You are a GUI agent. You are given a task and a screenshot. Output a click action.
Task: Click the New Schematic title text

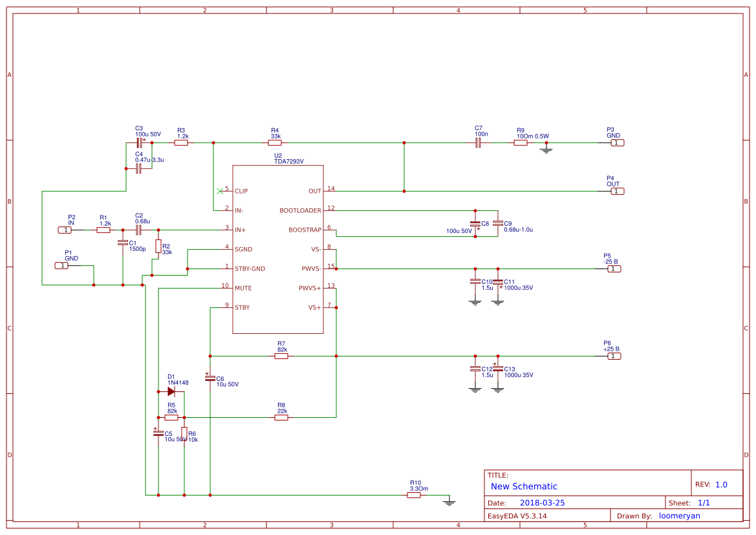pos(526,486)
